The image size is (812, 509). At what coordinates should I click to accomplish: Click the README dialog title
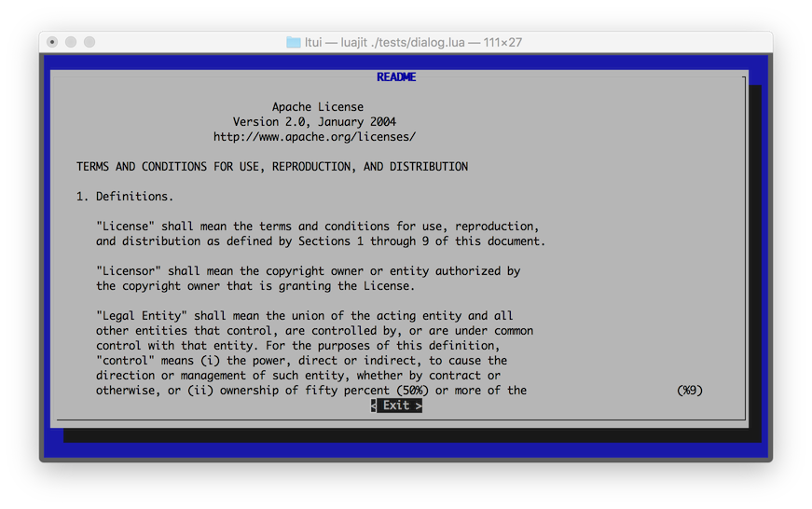coord(396,77)
